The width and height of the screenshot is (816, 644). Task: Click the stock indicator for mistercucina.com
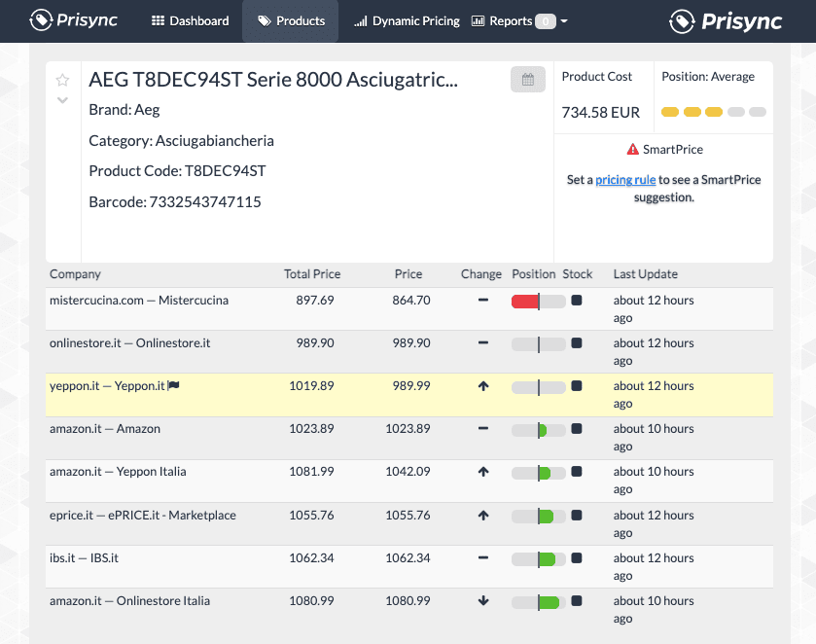click(x=577, y=301)
